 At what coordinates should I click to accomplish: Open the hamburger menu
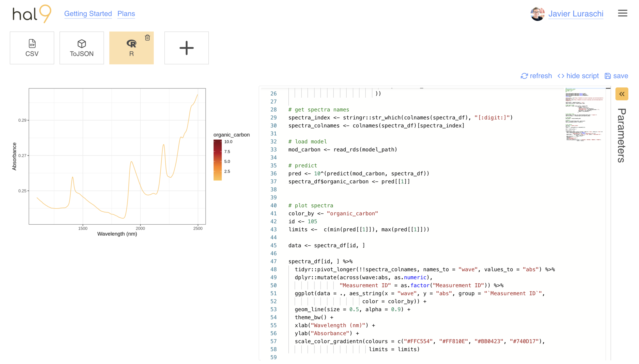point(622,13)
